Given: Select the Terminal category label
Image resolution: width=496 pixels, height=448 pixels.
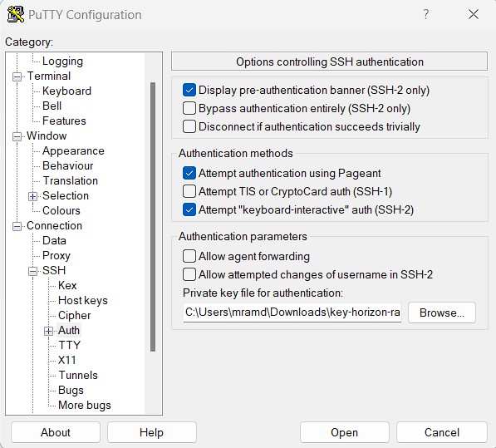Looking at the screenshot, I should (x=49, y=76).
